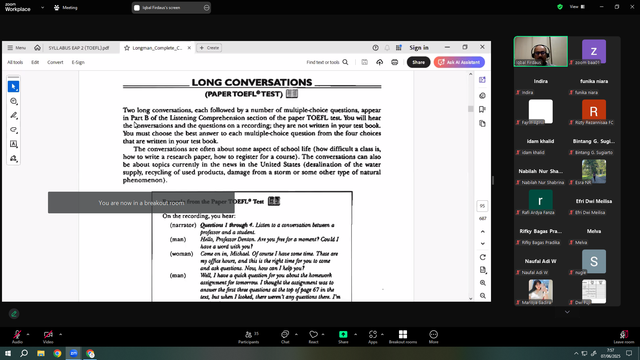
Task: Open the Acrobat help question mark icon
Action: pos(375,48)
